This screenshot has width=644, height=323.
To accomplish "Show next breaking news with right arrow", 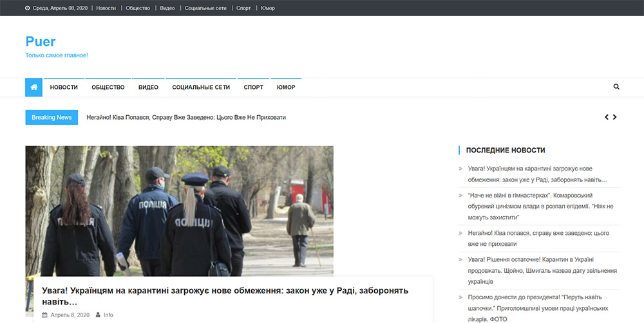I will (x=614, y=117).
